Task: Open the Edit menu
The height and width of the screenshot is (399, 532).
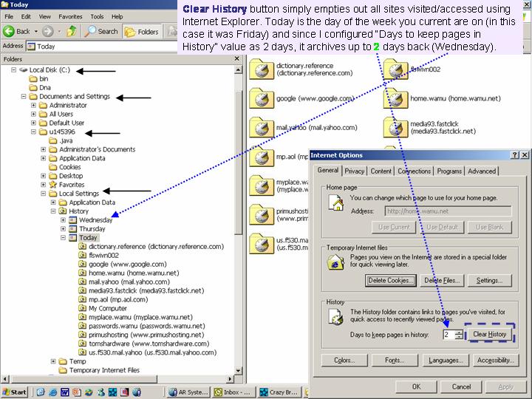Action: point(26,16)
